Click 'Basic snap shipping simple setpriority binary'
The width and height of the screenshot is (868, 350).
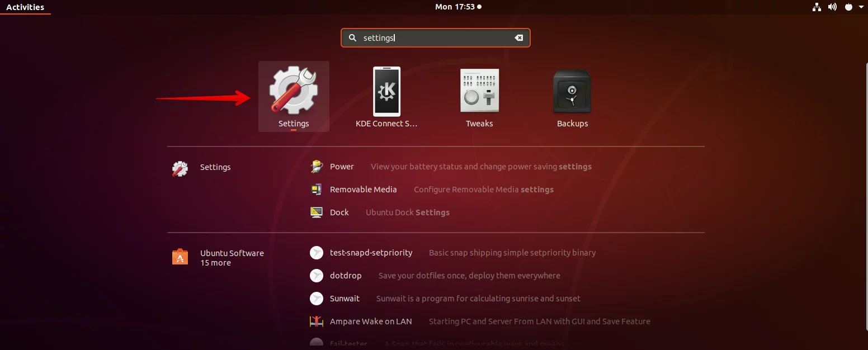tap(512, 253)
